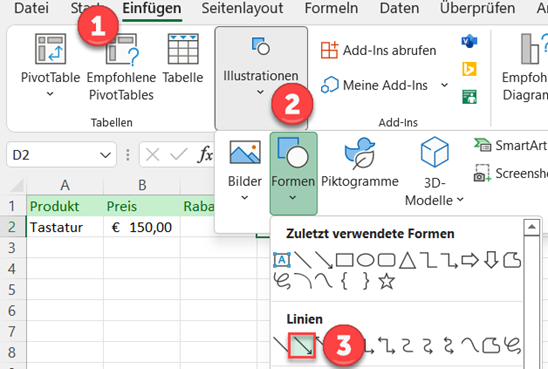Select the oval shape in recent shapes

point(365,260)
